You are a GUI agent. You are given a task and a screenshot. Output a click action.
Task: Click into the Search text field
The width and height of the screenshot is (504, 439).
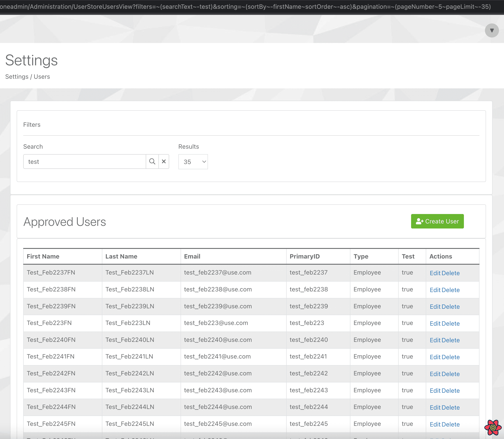click(x=84, y=161)
